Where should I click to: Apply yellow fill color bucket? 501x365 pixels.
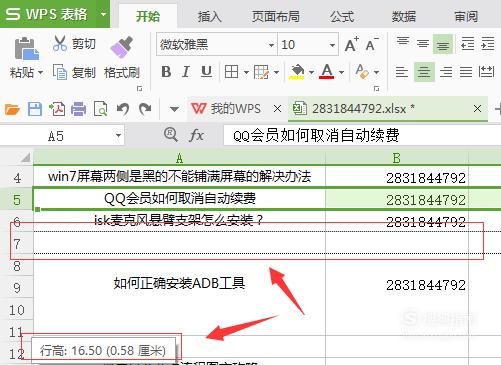point(297,72)
